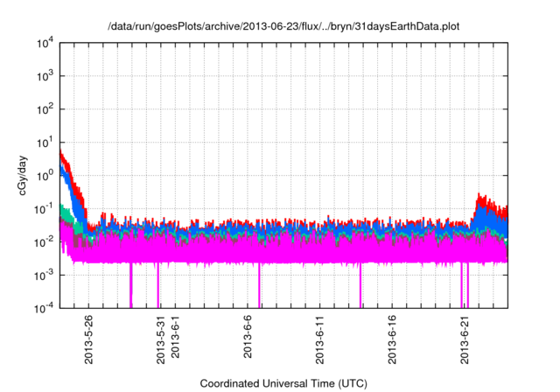This screenshot has width=560, height=392.
Task: Click the Coordinated Universal Time (UTC) label
Action: (x=283, y=383)
